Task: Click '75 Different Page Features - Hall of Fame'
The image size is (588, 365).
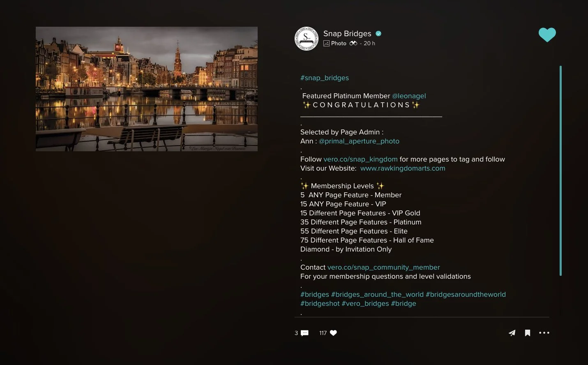Action: pos(367,240)
